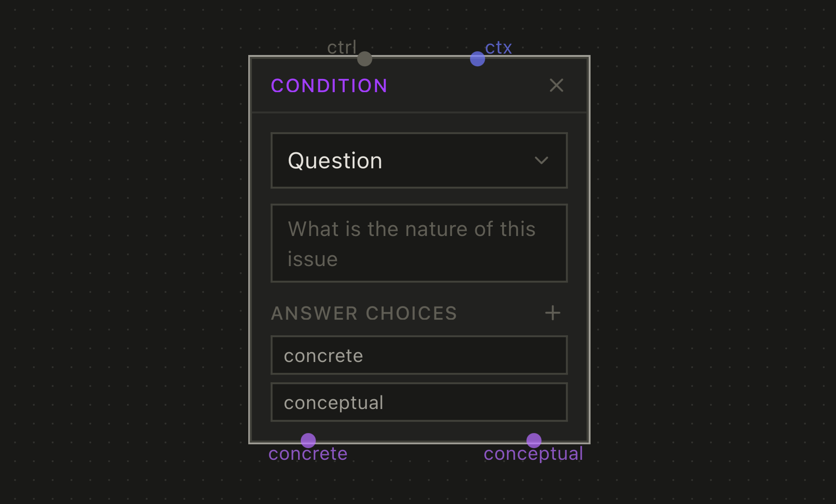836x504 pixels.
Task: Select the ctx input port dot
Action: [477, 58]
